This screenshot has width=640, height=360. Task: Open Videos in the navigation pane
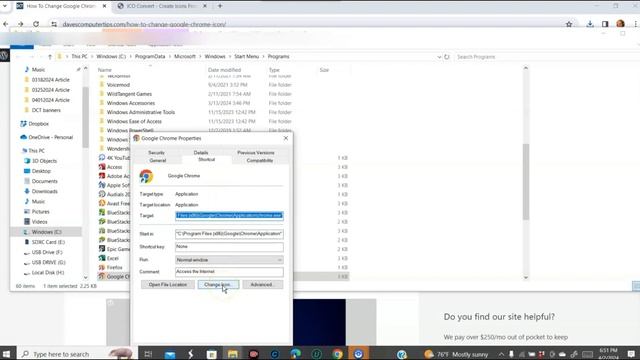coord(39,222)
